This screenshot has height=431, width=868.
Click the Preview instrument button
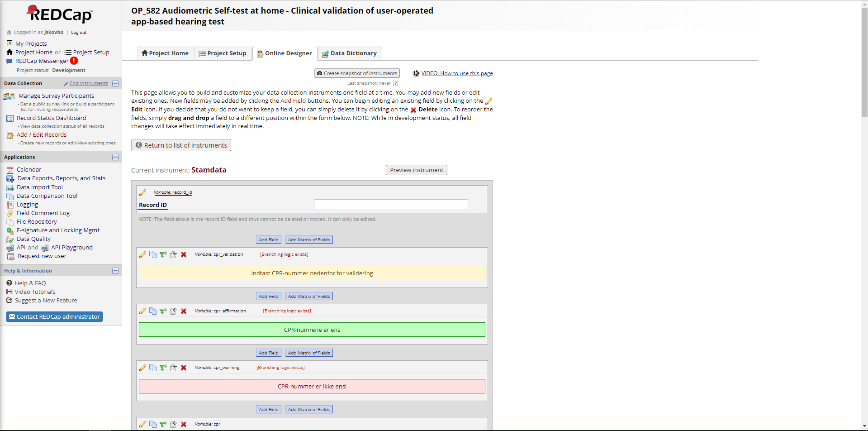pos(417,170)
